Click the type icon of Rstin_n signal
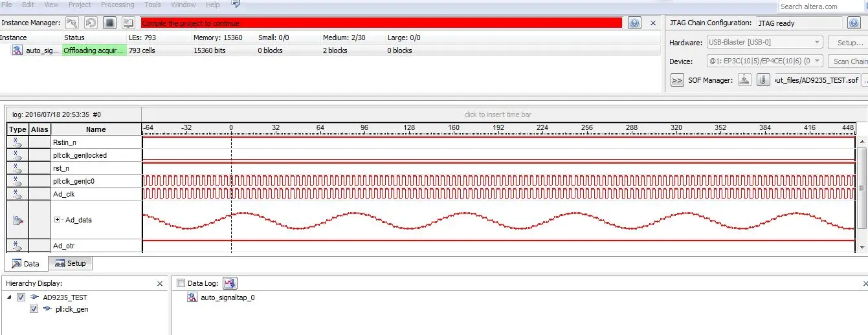 click(18, 142)
